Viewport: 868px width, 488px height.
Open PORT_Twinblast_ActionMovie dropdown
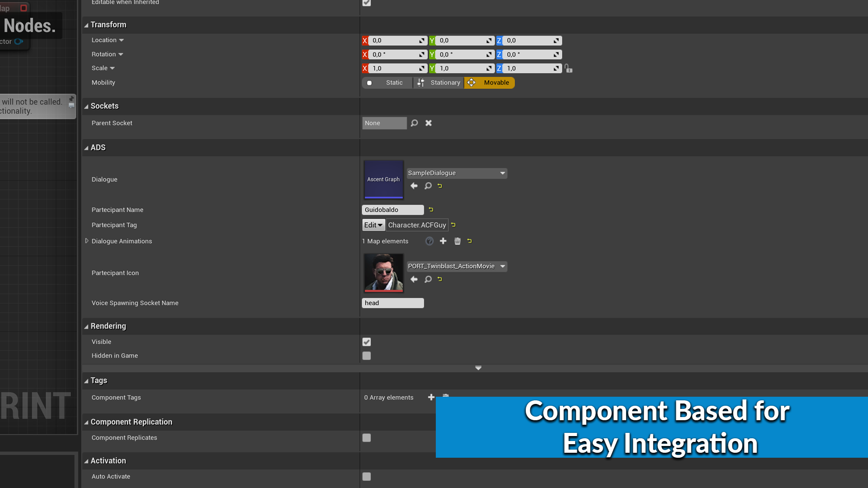(503, 266)
